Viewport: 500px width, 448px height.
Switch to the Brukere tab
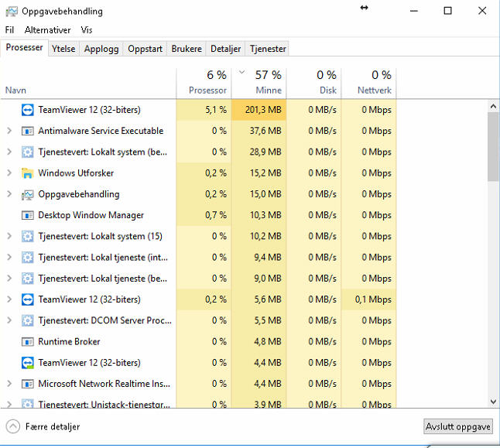click(x=187, y=49)
